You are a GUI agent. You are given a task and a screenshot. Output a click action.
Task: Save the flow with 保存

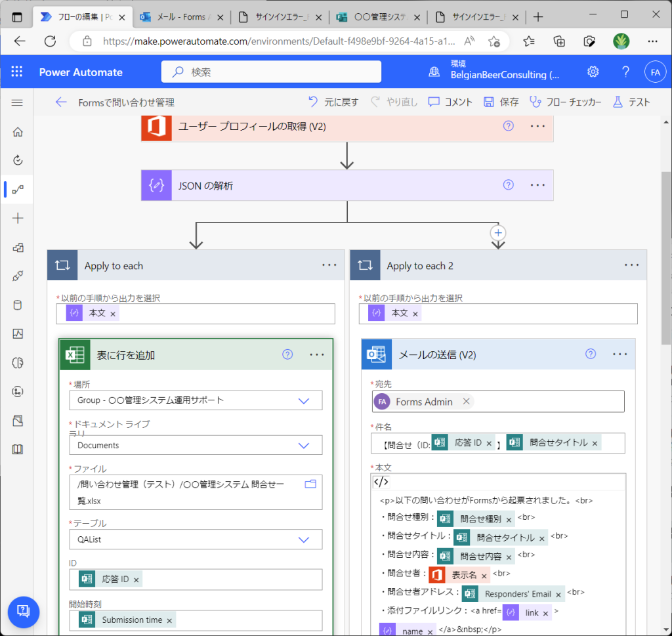coord(501,102)
